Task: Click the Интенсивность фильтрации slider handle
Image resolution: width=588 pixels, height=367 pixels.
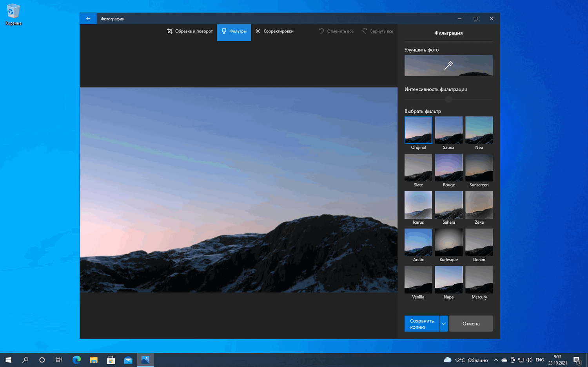Action: pyautogui.click(x=448, y=99)
